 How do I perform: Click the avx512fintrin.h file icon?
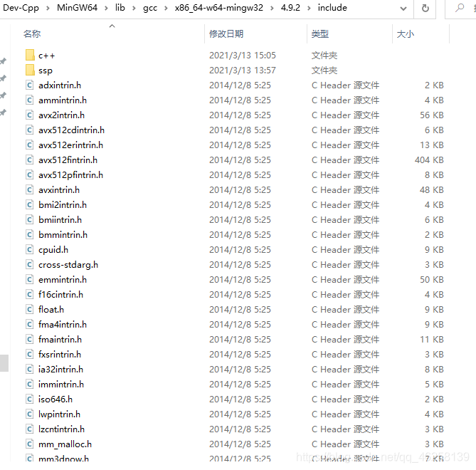point(29,160)
